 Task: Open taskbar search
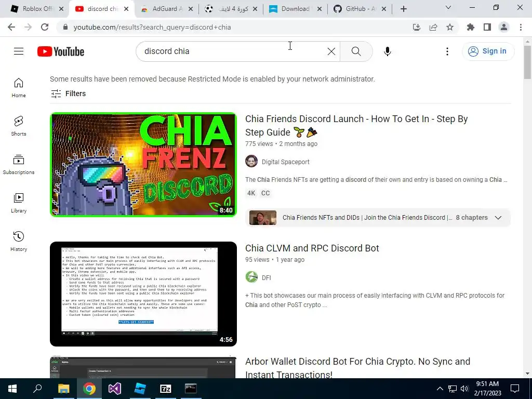click(37, 389)
